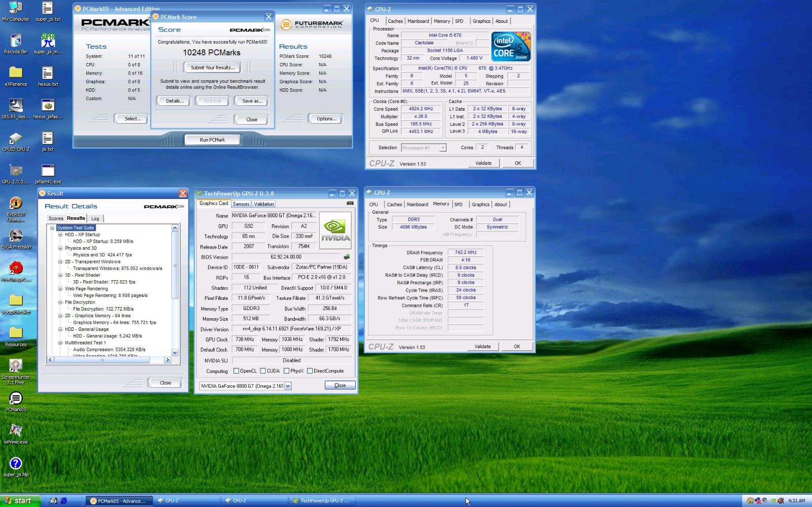Collapse Web Page Rendering node
The image size is (812, 507).
tap(60, 289)
